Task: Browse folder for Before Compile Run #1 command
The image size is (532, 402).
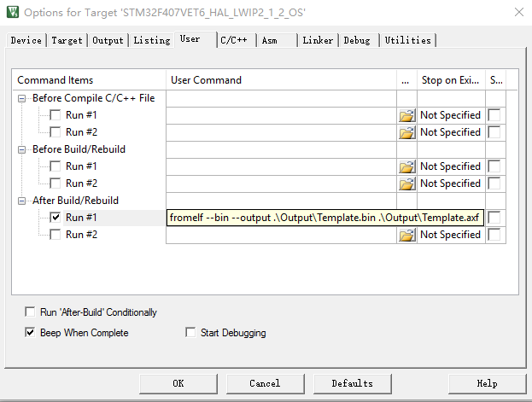Action: pyautogui.click(x=406, y=115)
